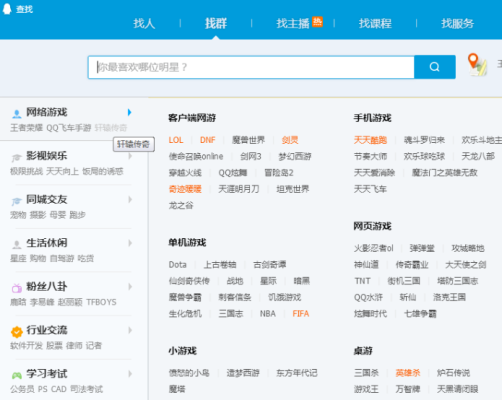This screenshot has width=502, height=400.
Task: Expand the 网络游戏 category arrow
Action: (x=130, y=112)
